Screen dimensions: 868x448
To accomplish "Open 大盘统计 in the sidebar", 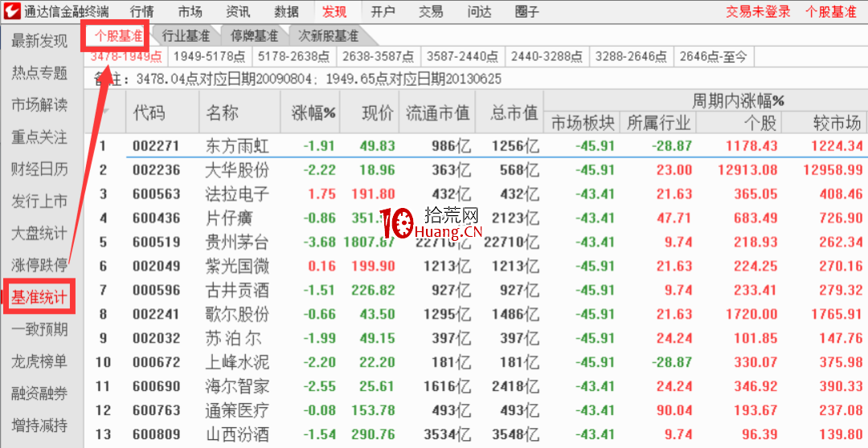I will (39, 234).
